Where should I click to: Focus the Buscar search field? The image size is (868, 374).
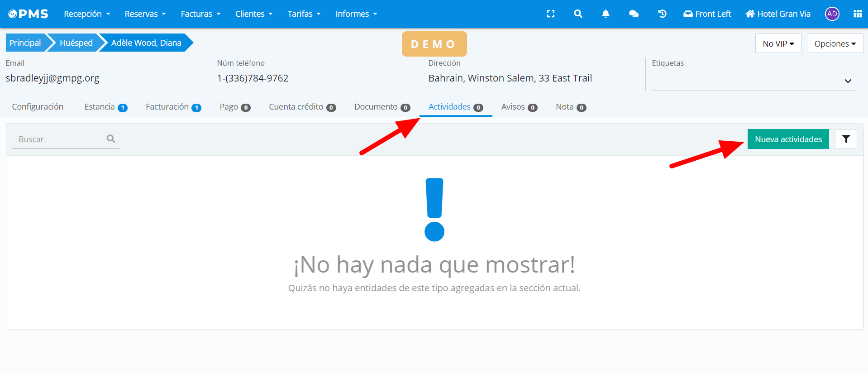coord(61,139)
